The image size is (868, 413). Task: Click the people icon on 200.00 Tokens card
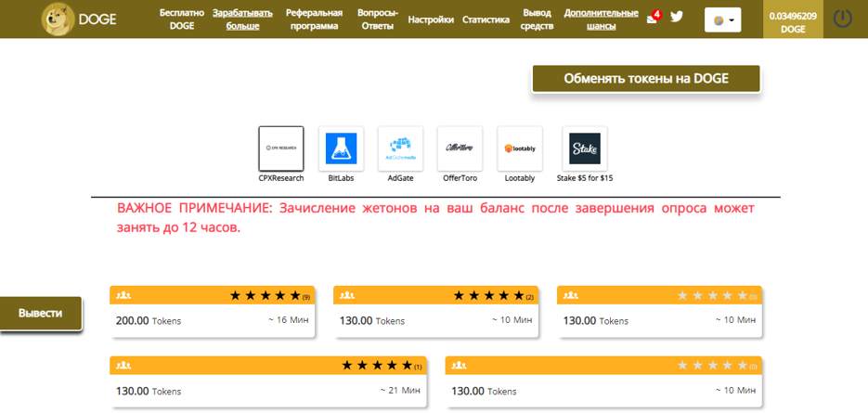[x=123, y=296]
